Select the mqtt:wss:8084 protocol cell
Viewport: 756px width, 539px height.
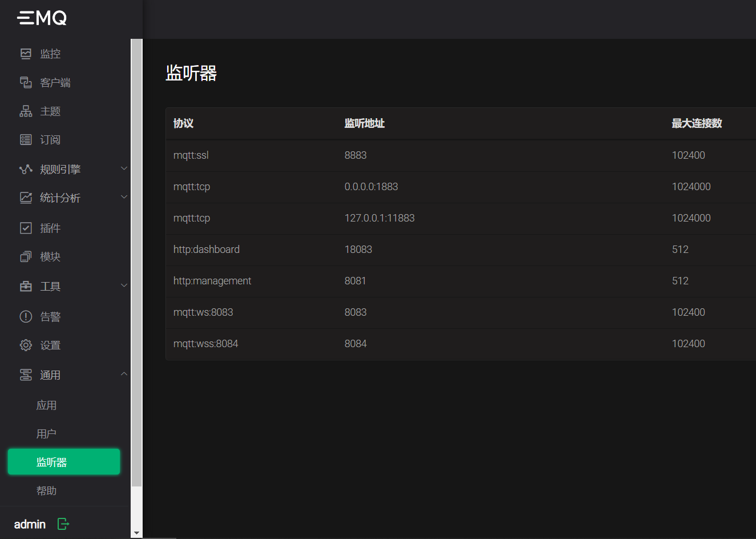pyautogui.click(x=206, y=344)
